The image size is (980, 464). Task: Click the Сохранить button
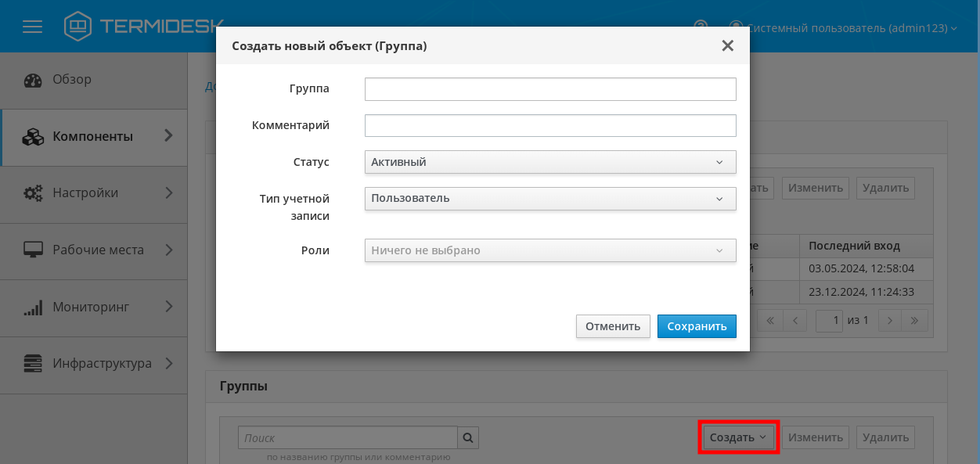pyautogui.click(x=697, y=326)
